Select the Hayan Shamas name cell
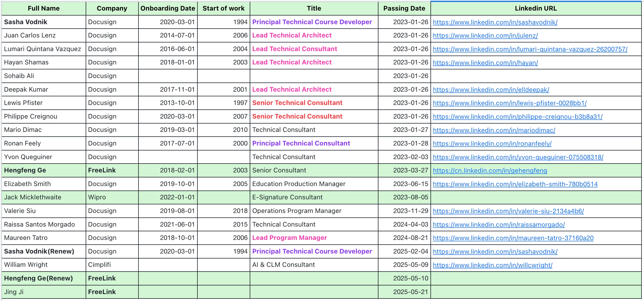 pos(44,62)
